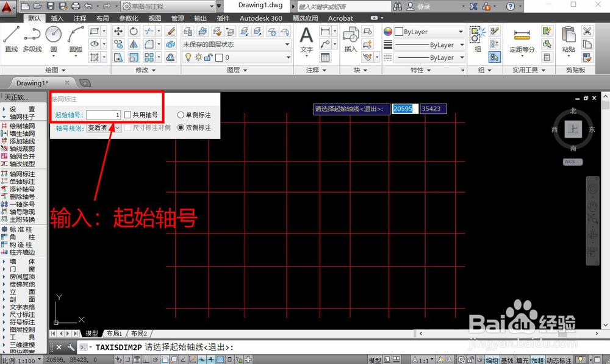Click the Text (文字) tool

coord(307,40)
